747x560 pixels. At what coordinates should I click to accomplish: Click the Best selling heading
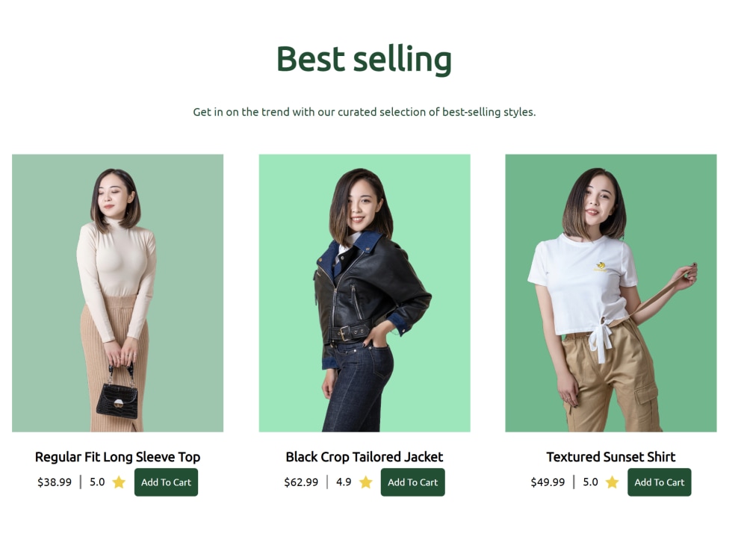click(x=364, y=59)
